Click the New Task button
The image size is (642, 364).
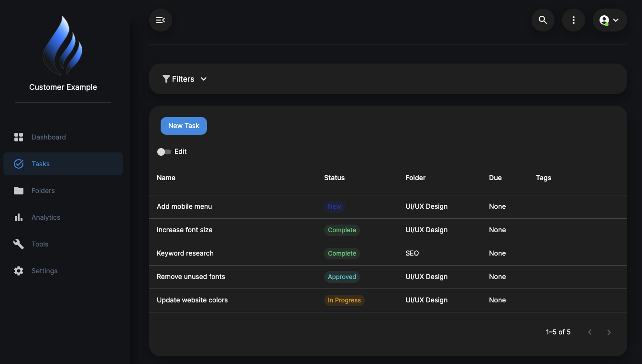tap(184, 126)
